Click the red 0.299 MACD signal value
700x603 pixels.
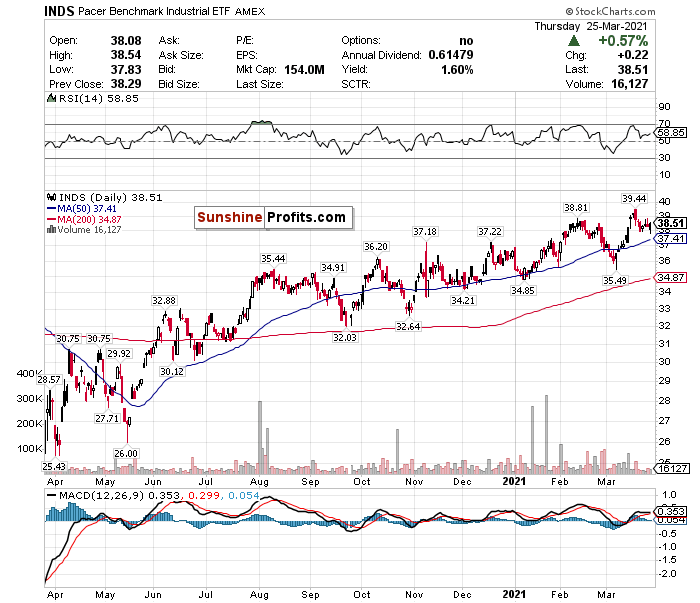[x=204, y=495]
